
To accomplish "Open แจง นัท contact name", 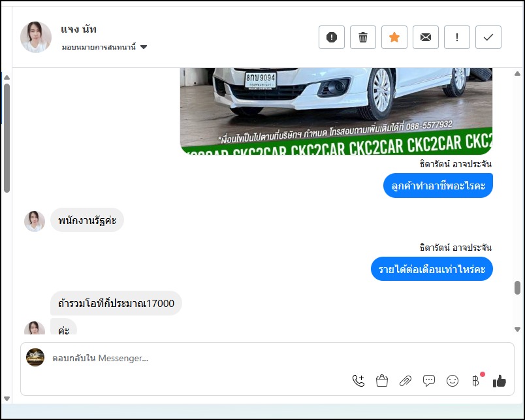I will (78, 29).
